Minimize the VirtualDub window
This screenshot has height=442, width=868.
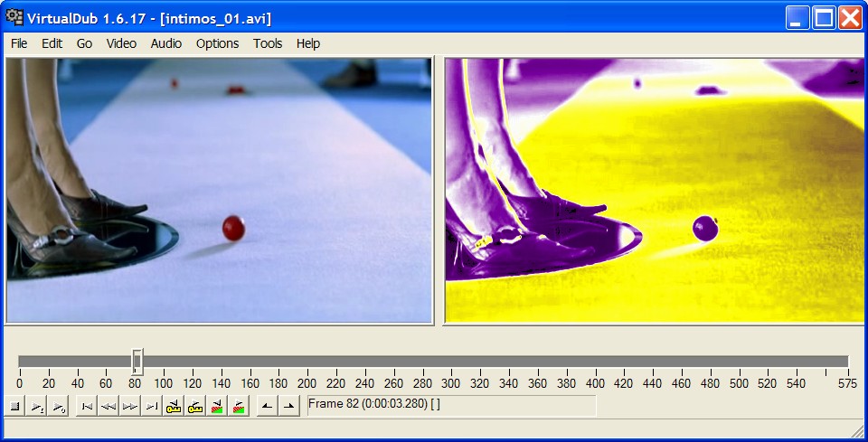[797, 18]
